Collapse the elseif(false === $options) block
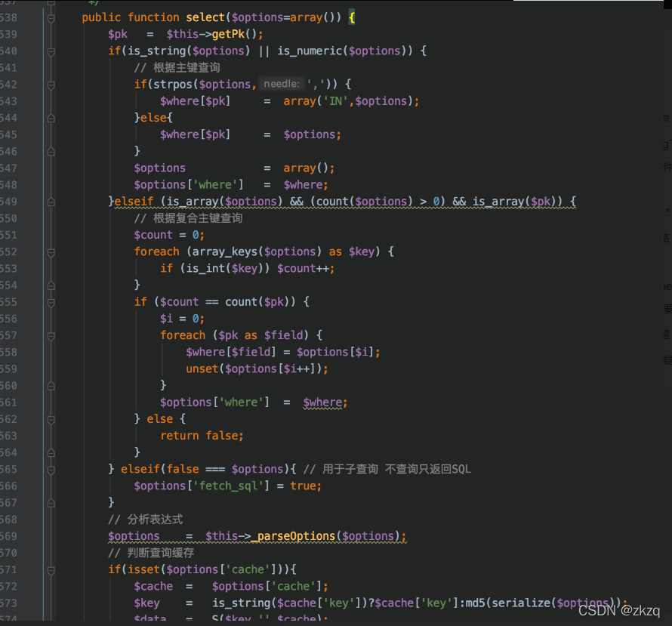The width and height of the screenshot is (672, 626). 51,470
